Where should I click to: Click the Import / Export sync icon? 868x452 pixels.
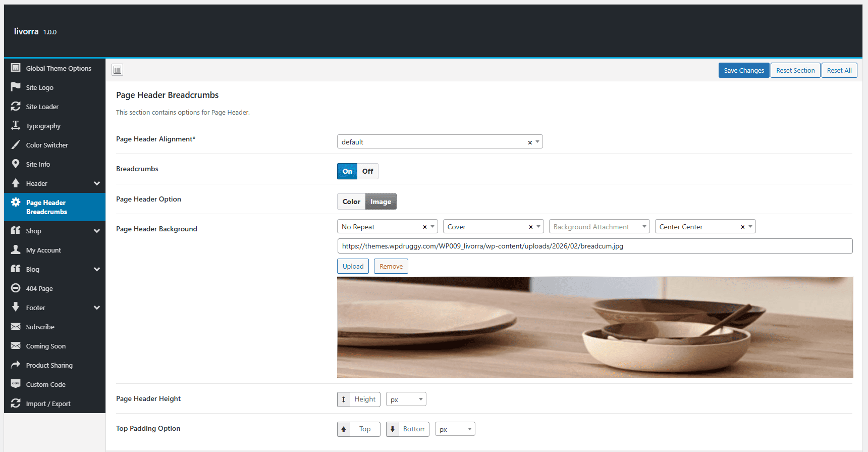coord(16,403)
